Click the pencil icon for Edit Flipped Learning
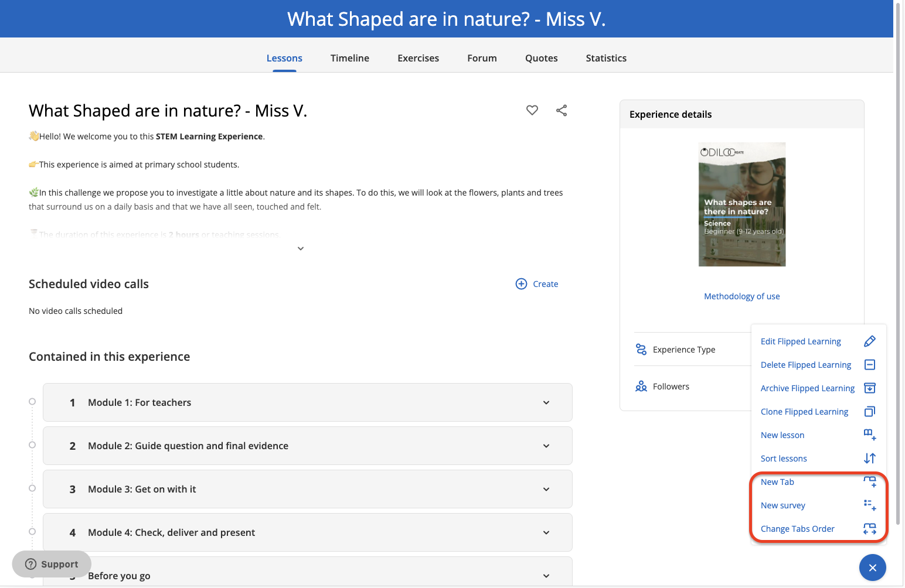Image resolution: width=905 pixels, height=588 pixels. (x=870, y=341)
